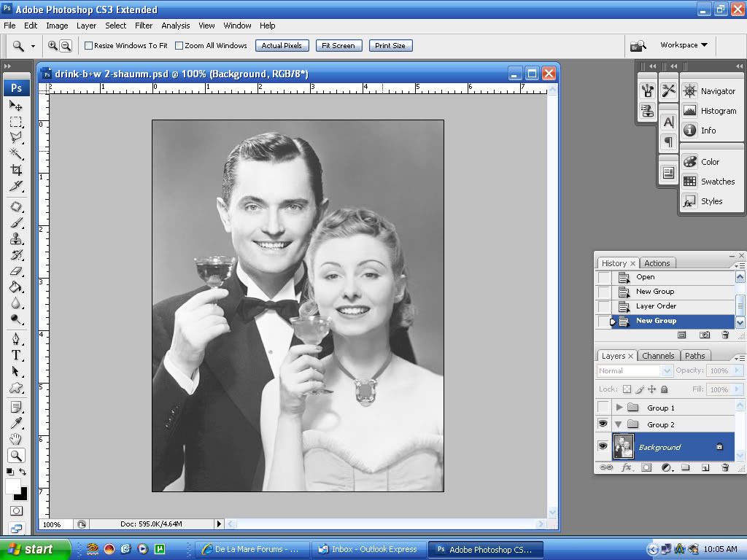747x560 pixels.
Task: Open the Workspace dropdown menu
Action: click(x=684, y=45)
